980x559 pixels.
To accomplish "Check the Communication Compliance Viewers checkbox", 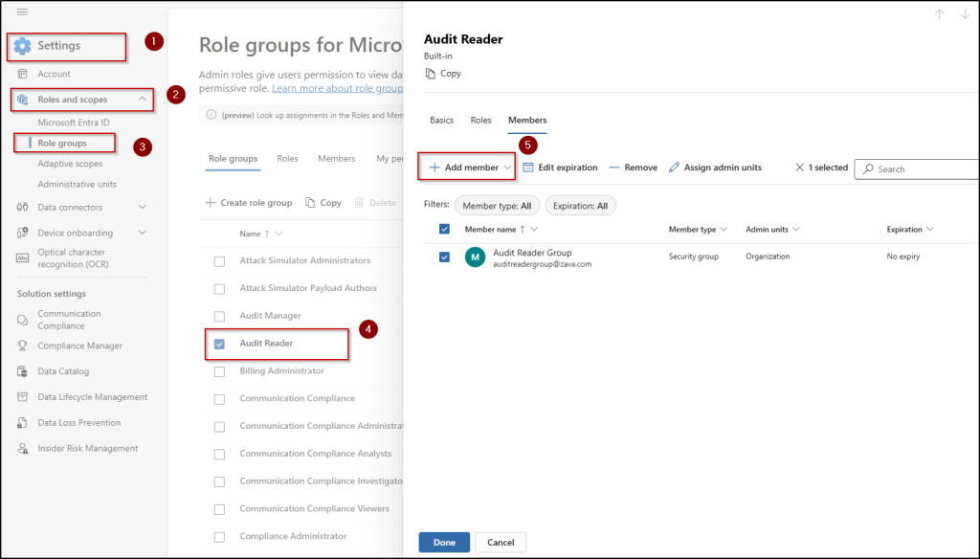I will (x=219, y=509).
